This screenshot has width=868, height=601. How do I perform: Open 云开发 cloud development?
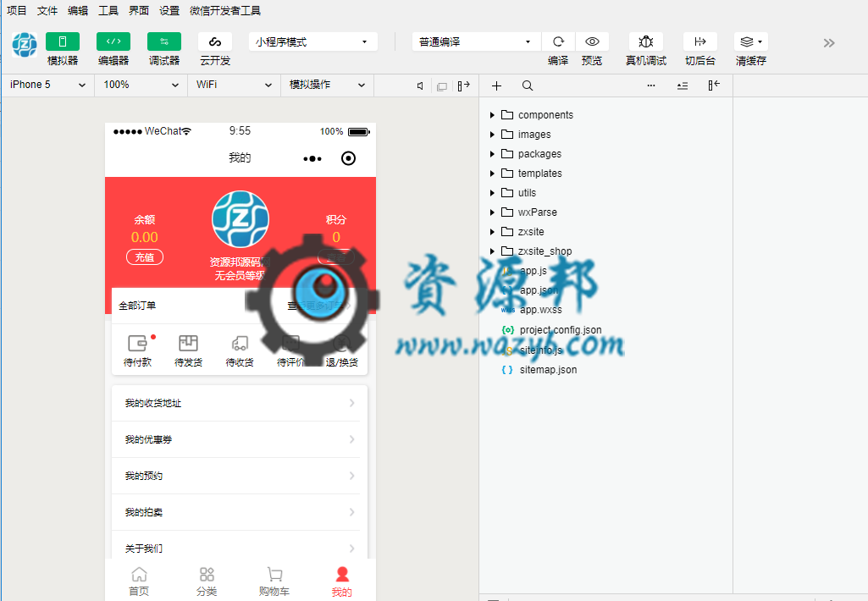(x=215, y=41)
